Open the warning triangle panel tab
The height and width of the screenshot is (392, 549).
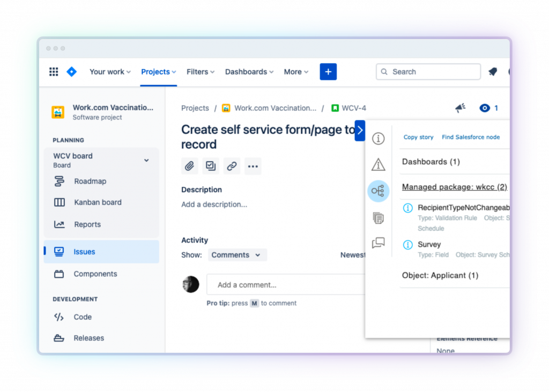tap(379, 164)
